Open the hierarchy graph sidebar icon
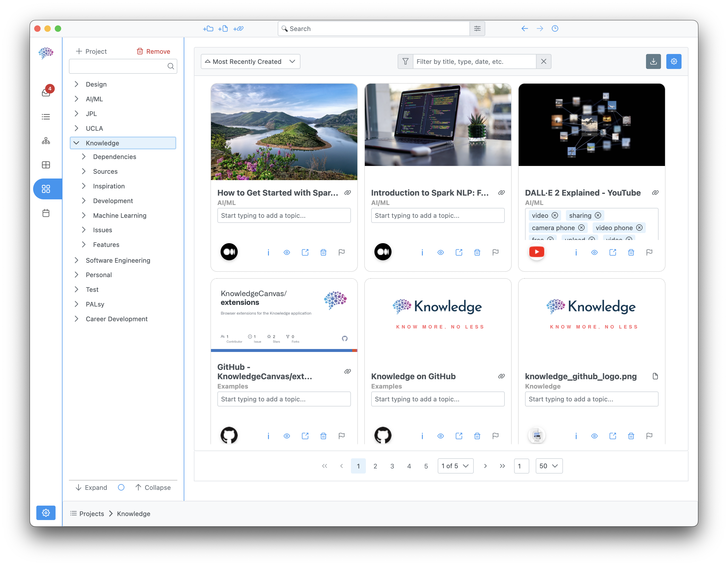 tap(46, 141)
